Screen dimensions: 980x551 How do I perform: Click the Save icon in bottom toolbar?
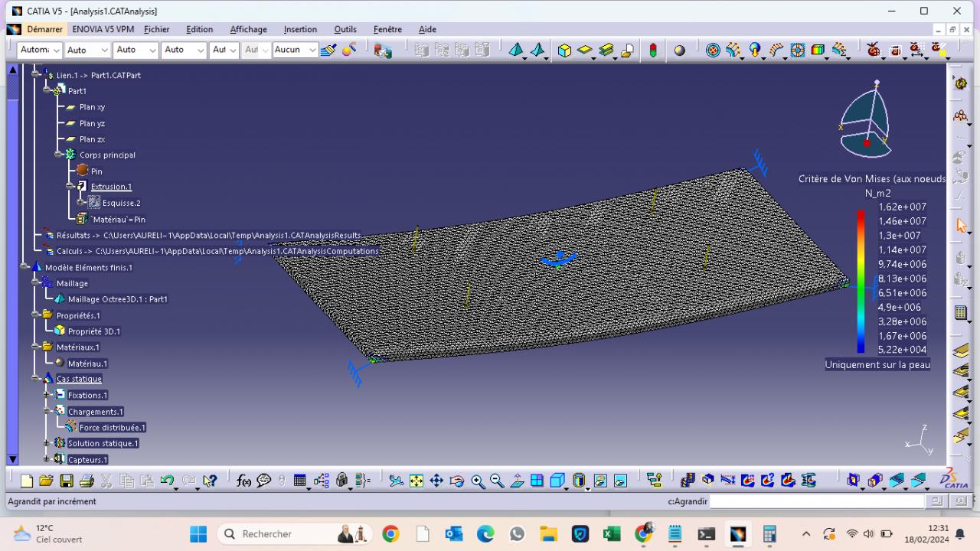point(67,481)
